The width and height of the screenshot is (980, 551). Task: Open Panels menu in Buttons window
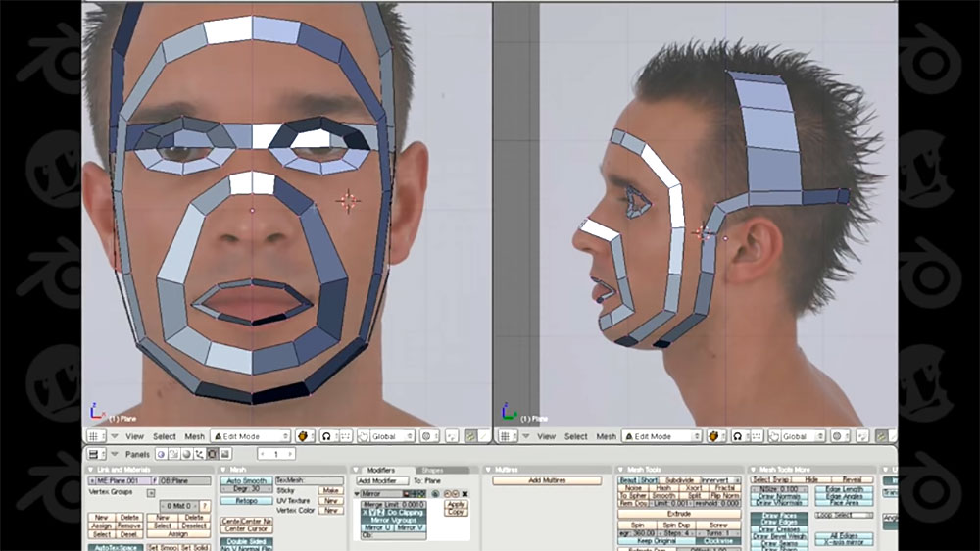point(137,454)
